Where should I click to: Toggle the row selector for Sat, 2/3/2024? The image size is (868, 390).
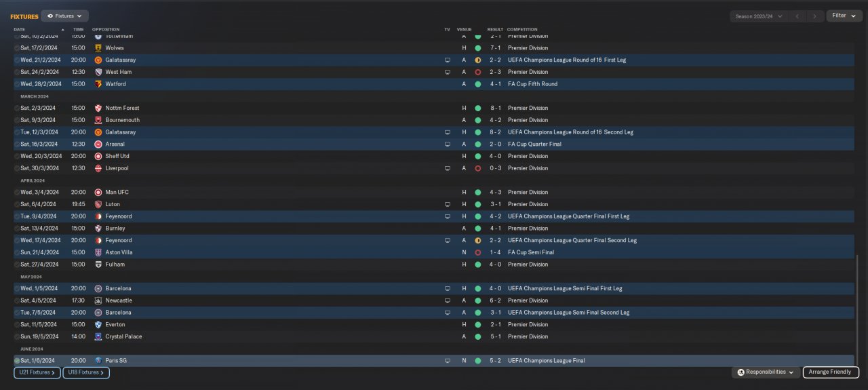pyautogui.click(x=17, y=109)
